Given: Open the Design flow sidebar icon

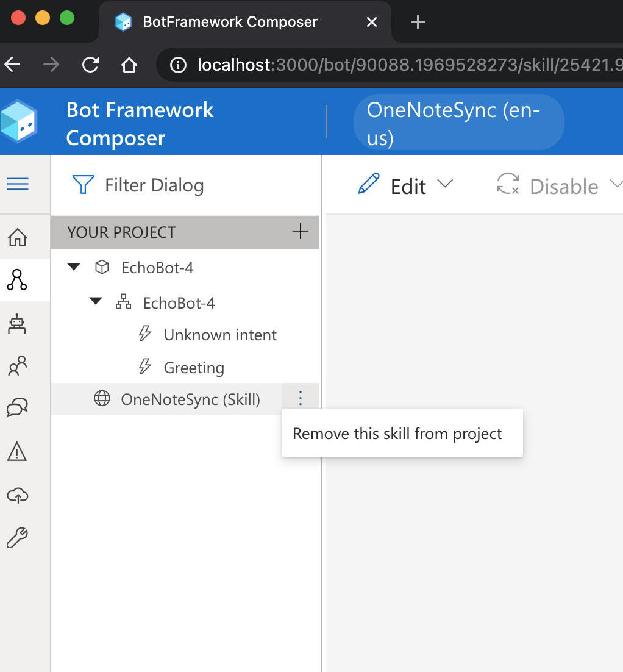Looking at the screenshot, I should 17,280.
